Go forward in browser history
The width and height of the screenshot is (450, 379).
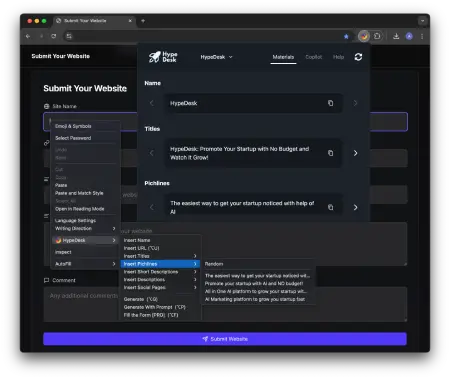click(41, 36)
